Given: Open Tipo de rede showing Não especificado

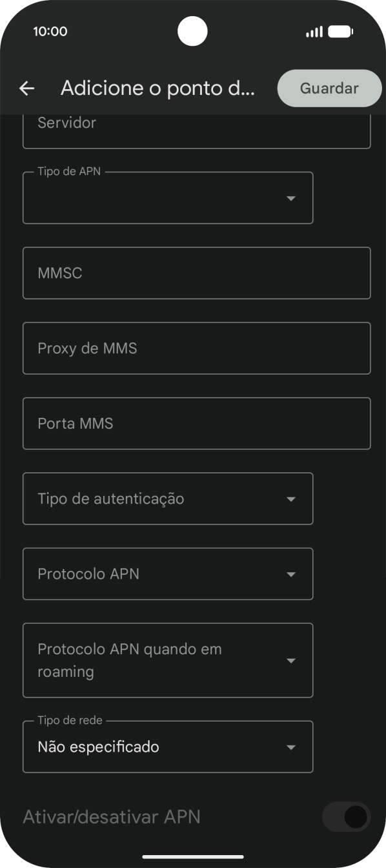Looking at the screenshot, I should point(168,747).
